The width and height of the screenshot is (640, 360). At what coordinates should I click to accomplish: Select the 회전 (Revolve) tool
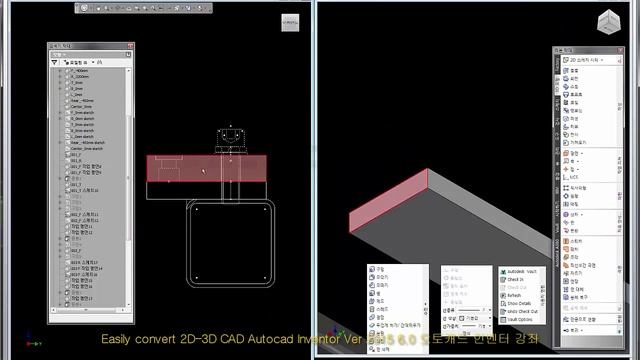click(571, 78)
